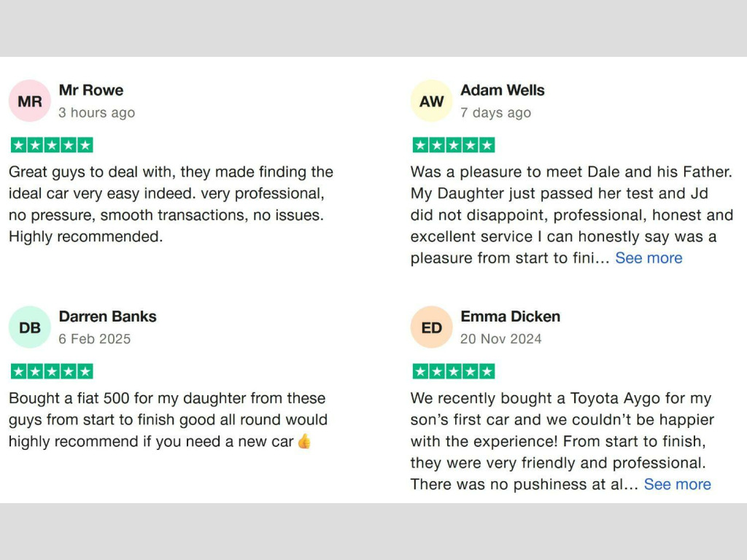Viewport: 747px width, 560px height.
Task: Click Emma Dicken's star rating
Action: pyautogui.click(x=454, y=371)
